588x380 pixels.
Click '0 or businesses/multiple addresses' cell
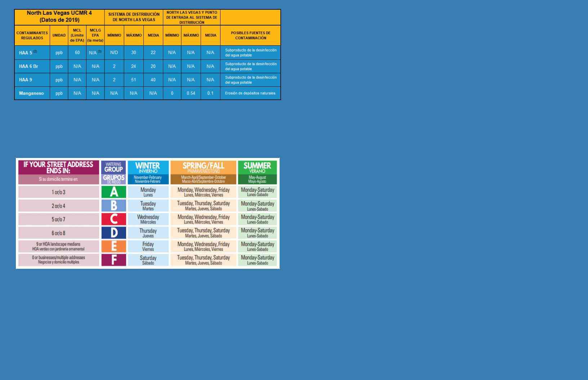click(x=58, y=260)
